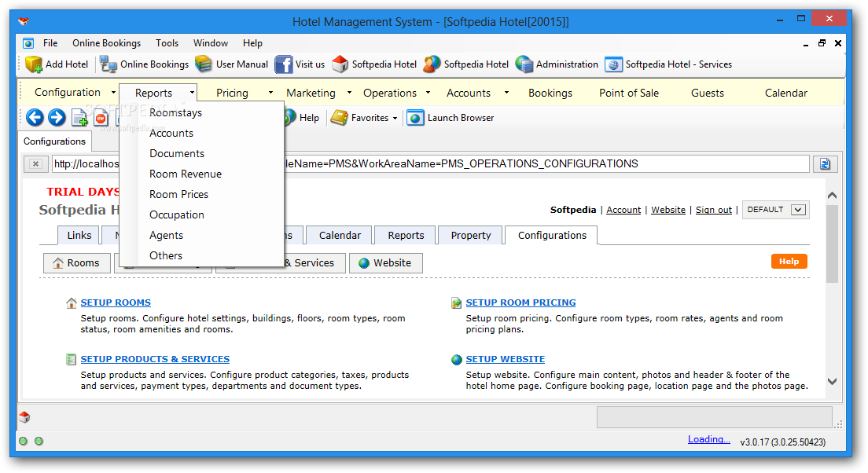The width and height of the screenshot is (868, 473).
Task: Click the Facebook Visit us icon
Action: click(283, 64)
